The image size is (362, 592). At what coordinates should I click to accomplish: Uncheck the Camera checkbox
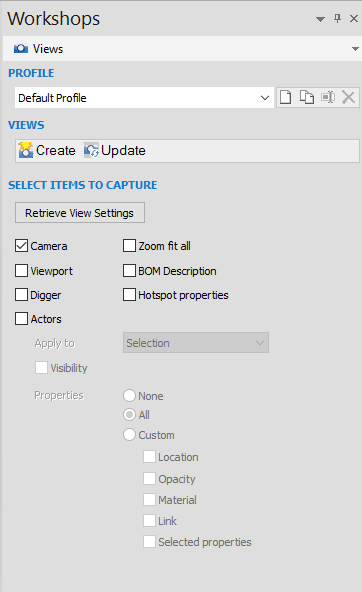coord(22,246)
